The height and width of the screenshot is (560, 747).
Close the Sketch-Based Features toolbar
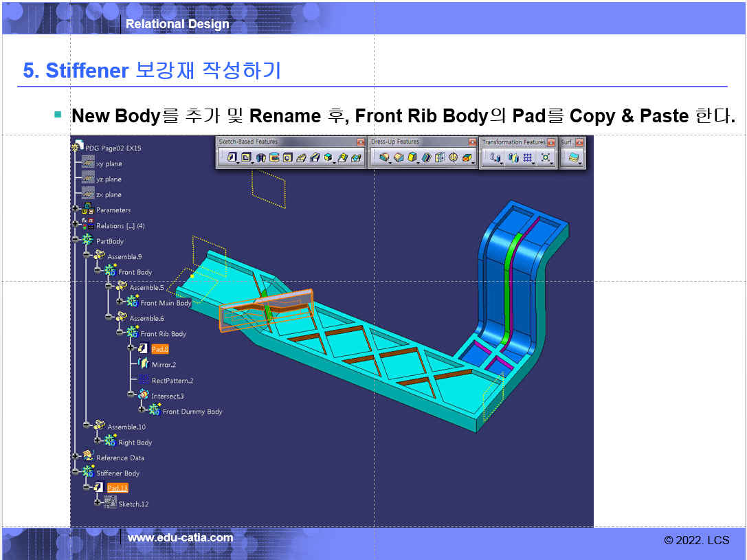(x=360, y=142)
